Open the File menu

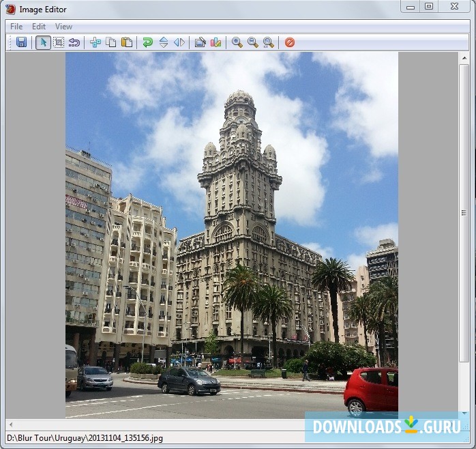tap(16, 27)
